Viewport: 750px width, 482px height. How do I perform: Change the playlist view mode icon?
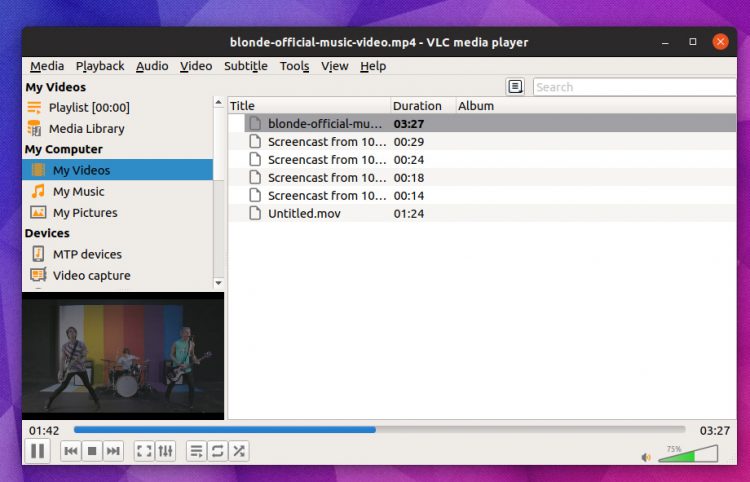pyautogui.click(x=515, y=87)
